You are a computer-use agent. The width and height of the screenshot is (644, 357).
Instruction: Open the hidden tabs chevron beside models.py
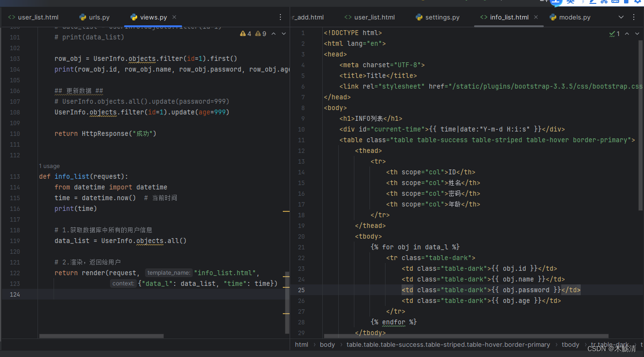click(x=621, y=17)
